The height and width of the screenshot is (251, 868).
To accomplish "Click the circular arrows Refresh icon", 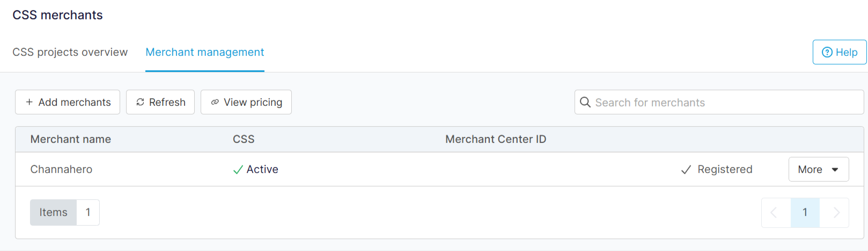I will 140,102.
